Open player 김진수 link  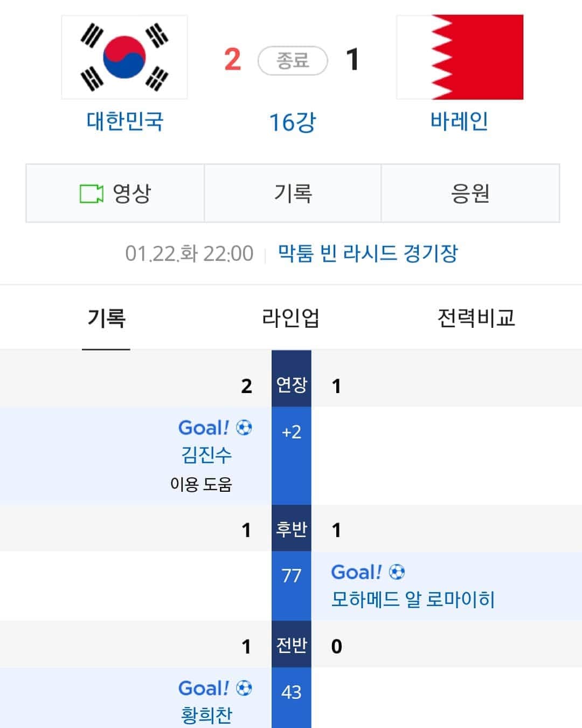[206, 455]
